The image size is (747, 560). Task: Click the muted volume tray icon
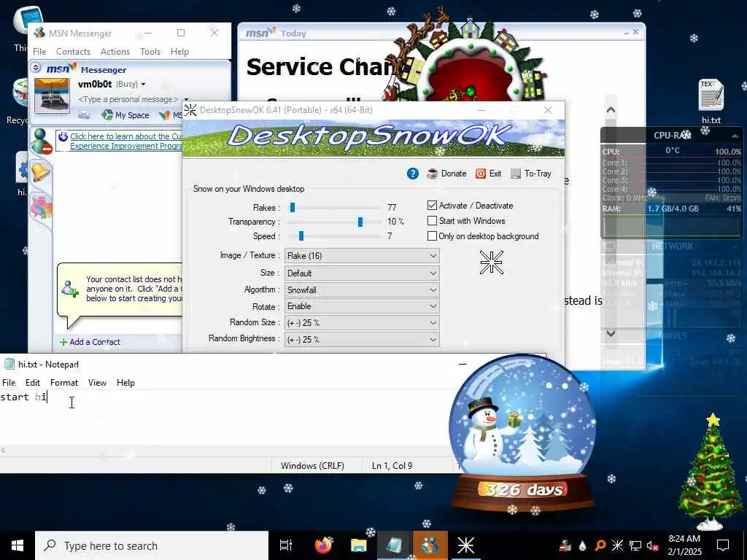point(653,545)
